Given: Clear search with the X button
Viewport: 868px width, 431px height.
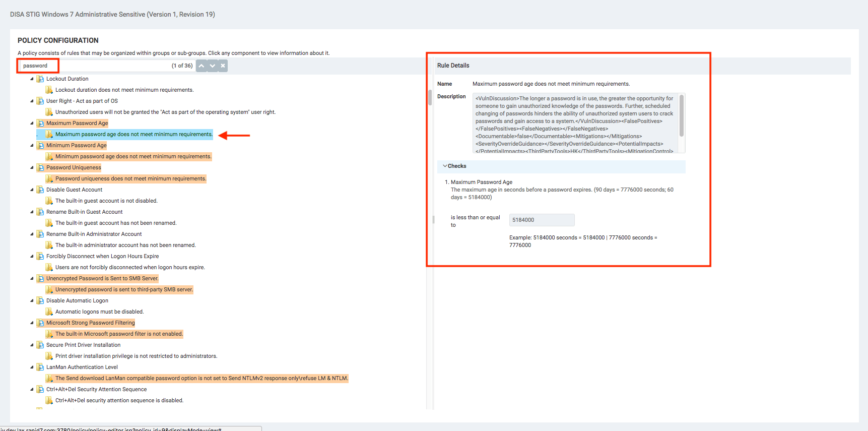Looking at the screenshot, I should coord(223,66).
